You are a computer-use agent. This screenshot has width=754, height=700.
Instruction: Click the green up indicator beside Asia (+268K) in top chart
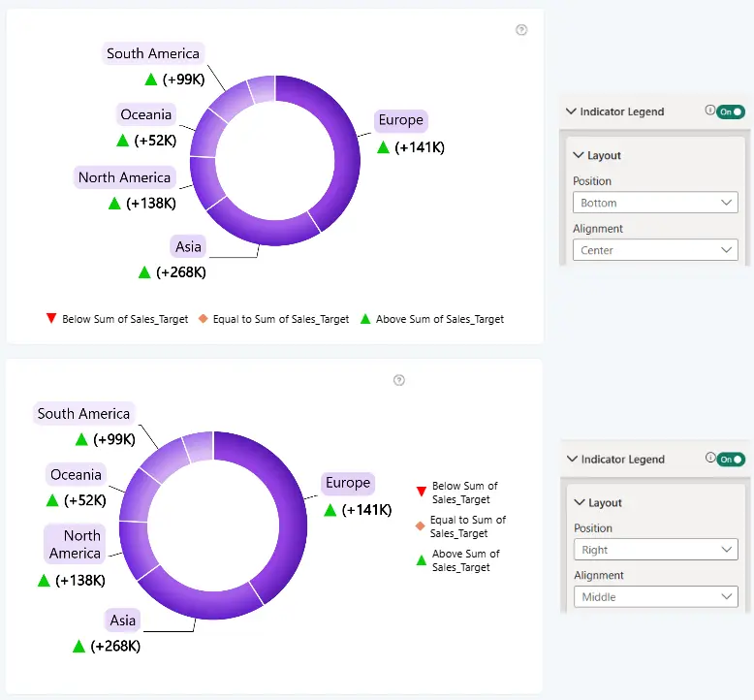[144, 272]
